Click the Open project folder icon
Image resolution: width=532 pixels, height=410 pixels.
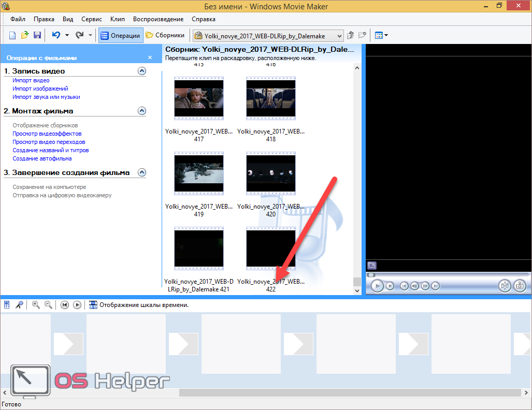pos(25,35)
